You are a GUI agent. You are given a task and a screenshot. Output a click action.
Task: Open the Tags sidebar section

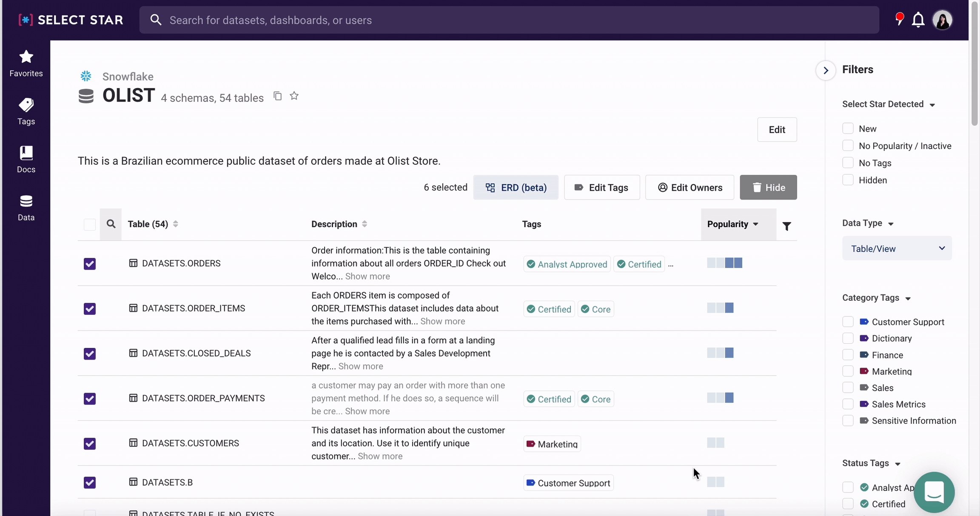26,111
